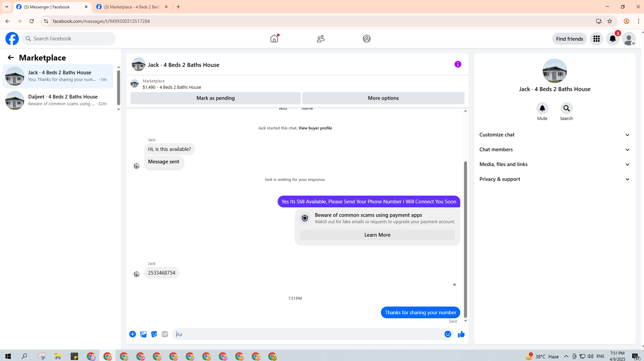The image size is (644, 361).
Task: Click the browser address bar URL
Action: (101, 21)
